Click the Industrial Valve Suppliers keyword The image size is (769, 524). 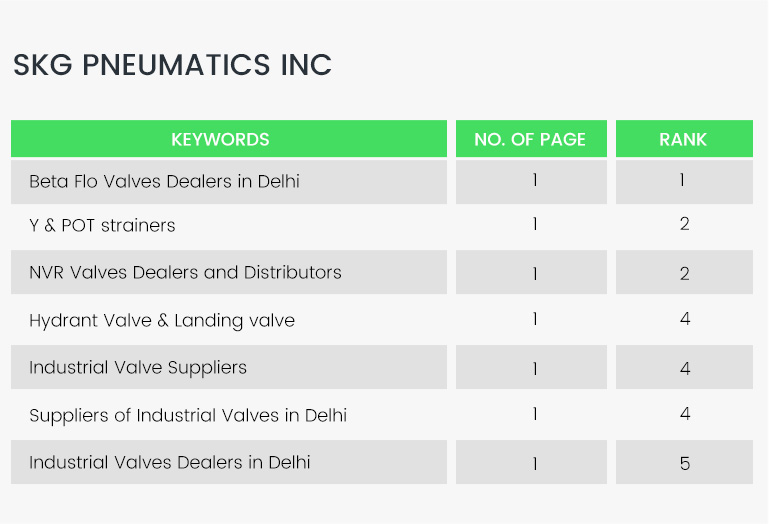(138, 367)
